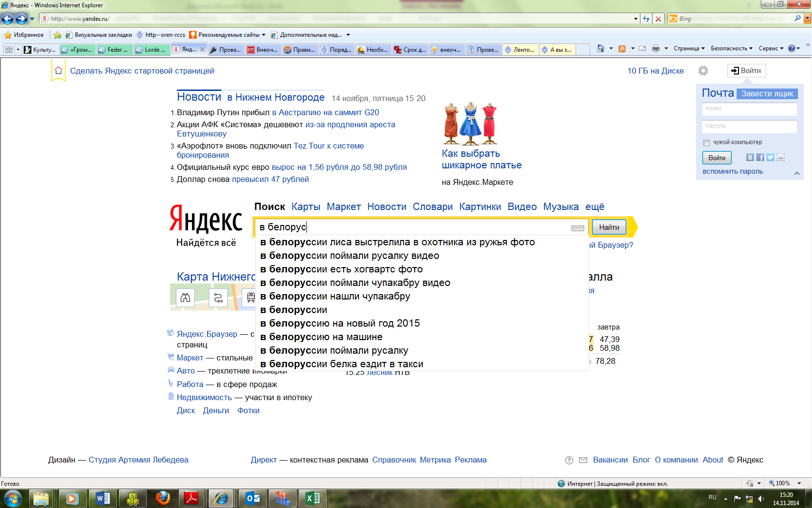Open Firefox from the taskbar
812x508 pixels.
pyautogui.click(x=163, y=498)
